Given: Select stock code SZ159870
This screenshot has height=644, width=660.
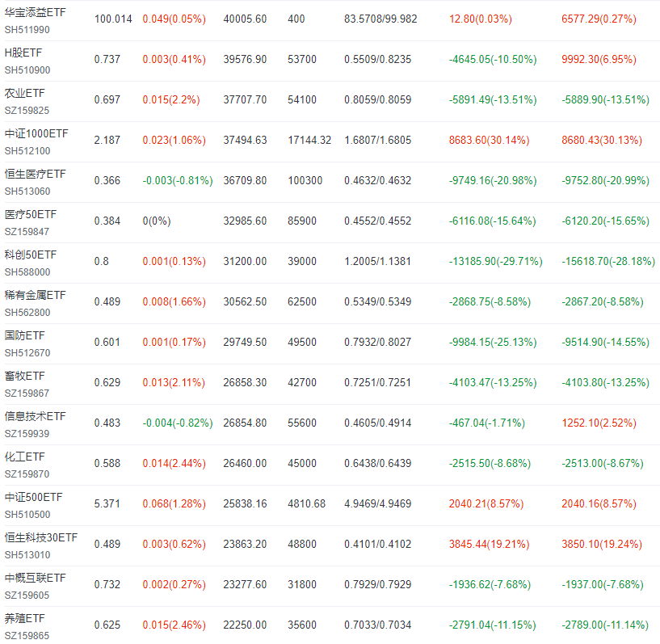Looking at the screenshot, I should pyautogui.click(x=27, y=474).
